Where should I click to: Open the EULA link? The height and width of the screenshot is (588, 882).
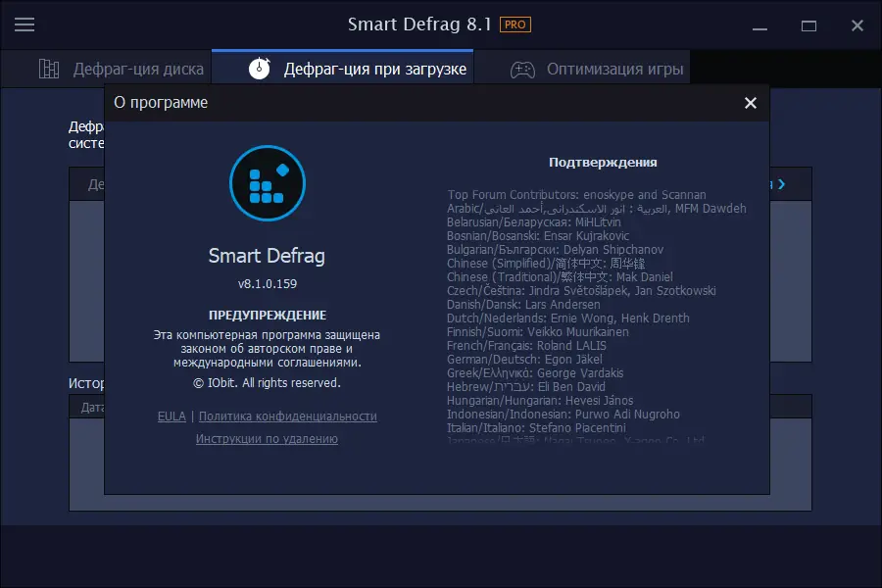pos(171,416)
